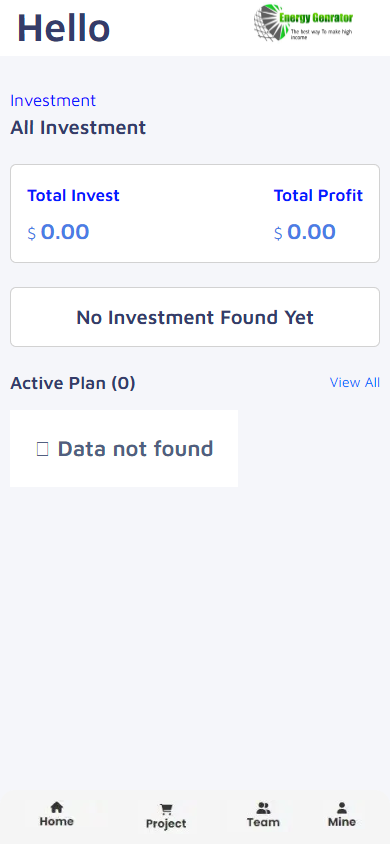Click the Total Profit amount 0.00

311,232
